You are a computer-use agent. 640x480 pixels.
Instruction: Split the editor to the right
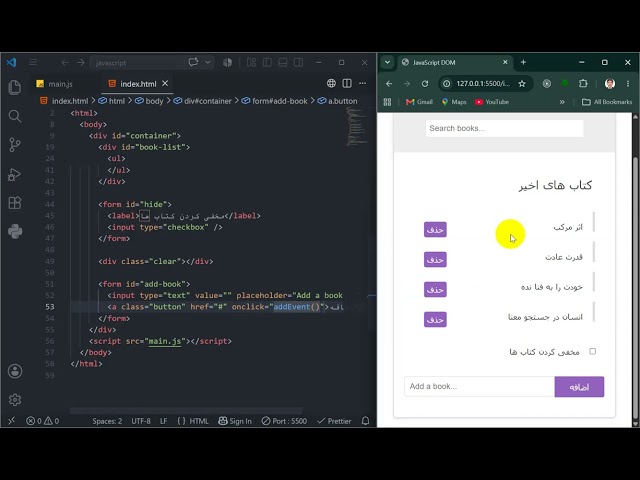click(x=347, y=83)
